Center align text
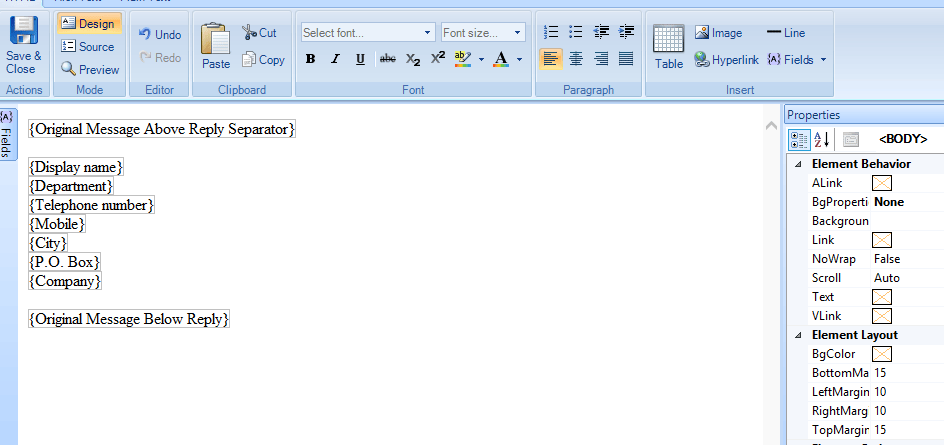The width and height of the screenshot is (944, 445). pyautogui.click(x=576, y=58)
